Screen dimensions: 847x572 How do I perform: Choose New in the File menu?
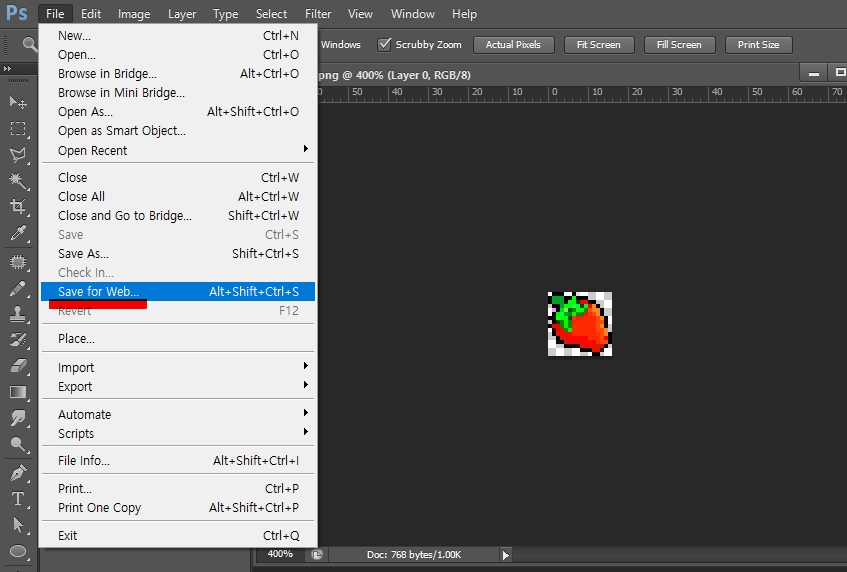tap(177, 36)
